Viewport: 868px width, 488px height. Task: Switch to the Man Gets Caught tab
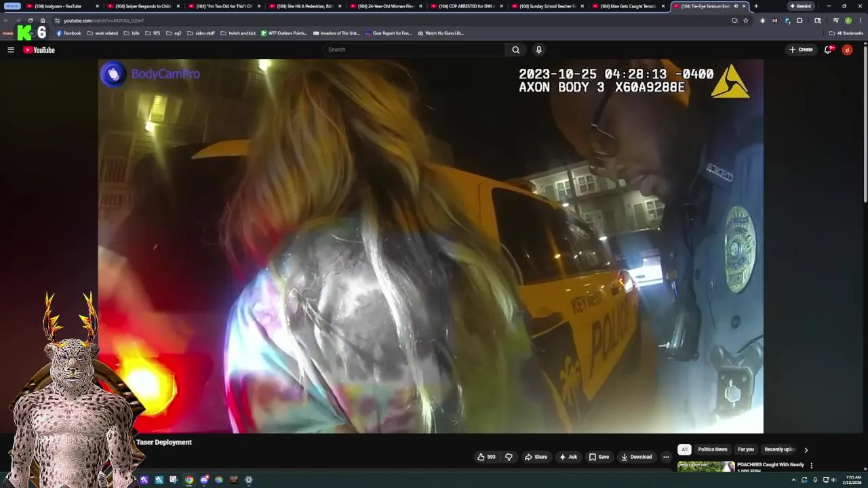pos(628,6)
